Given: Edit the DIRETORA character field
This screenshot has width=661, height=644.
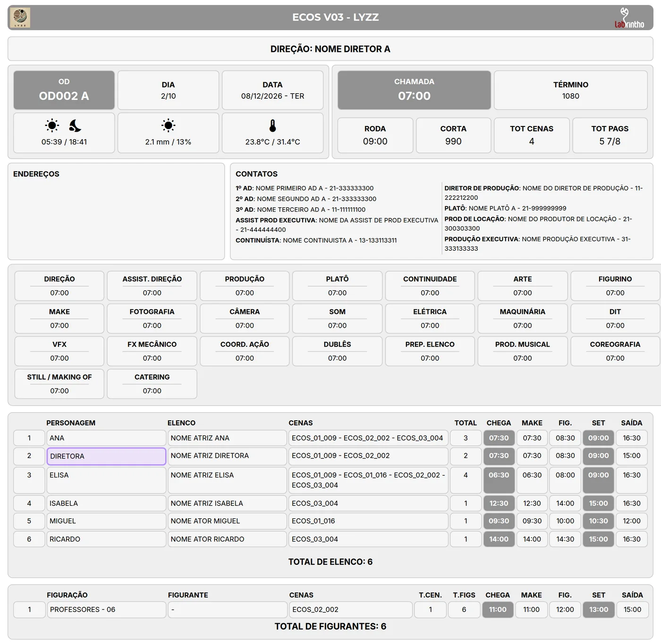Looking at the screenshot, I should [x=106, y=456].
